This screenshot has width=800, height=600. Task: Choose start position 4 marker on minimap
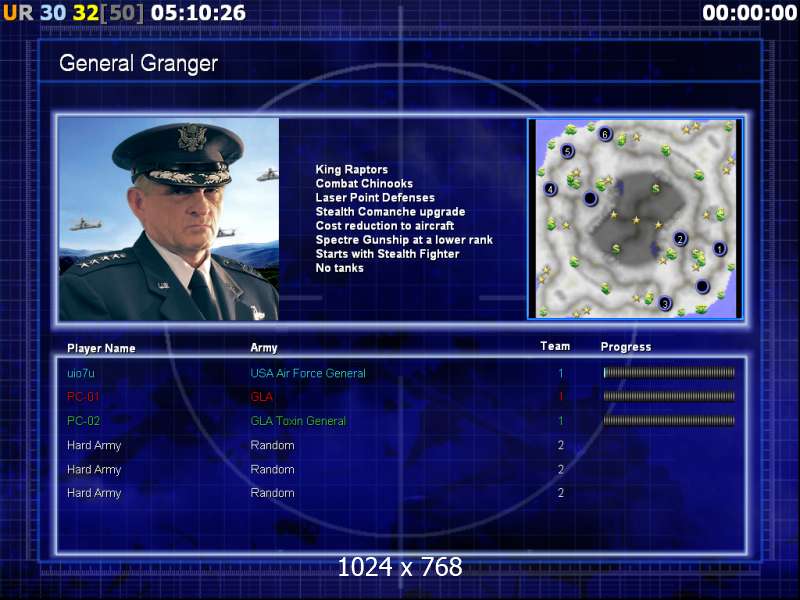coord(550,189)
